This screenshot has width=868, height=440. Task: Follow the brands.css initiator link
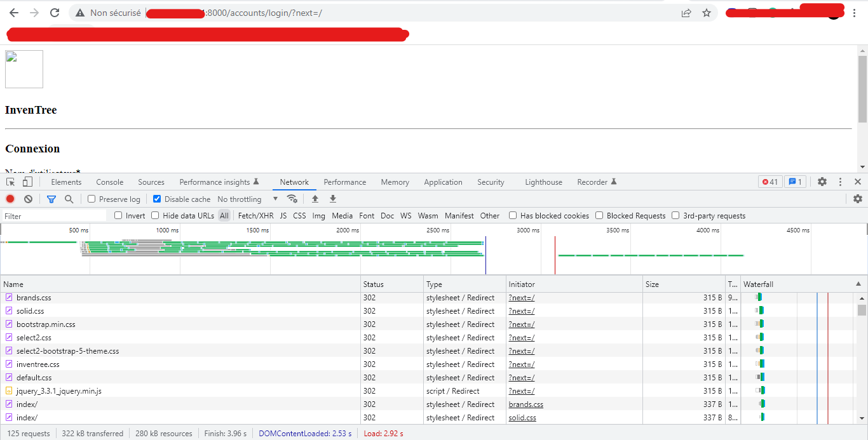tap(526, 404)
